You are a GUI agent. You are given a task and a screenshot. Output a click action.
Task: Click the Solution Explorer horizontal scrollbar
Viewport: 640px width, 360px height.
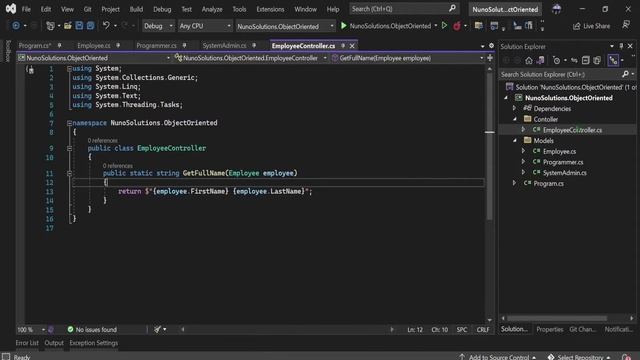point(567,318)
